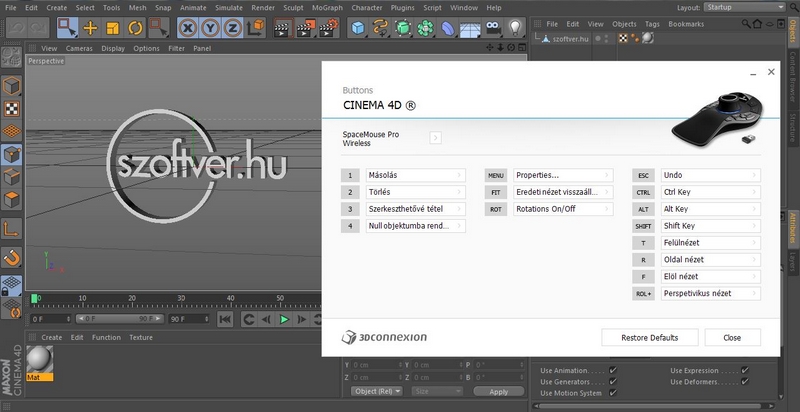Toggle the Snap magnet icon
Image resolution: width=800 pixels, height=412 pixels.
click(x=12, y=258)
